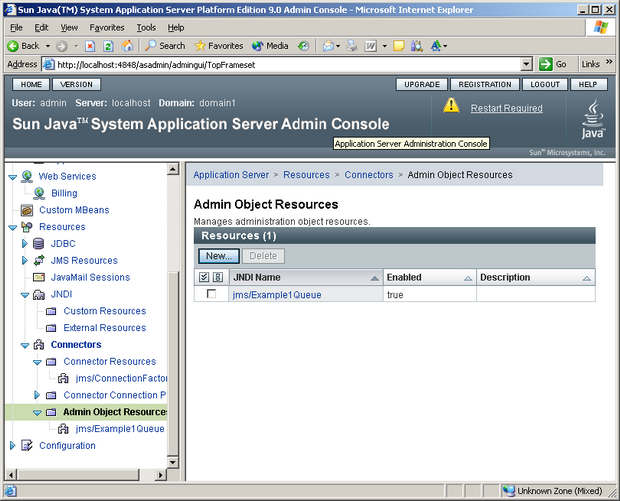Click the JMS Resources icon
Screen dimensions: 620x501
(39, 261)
